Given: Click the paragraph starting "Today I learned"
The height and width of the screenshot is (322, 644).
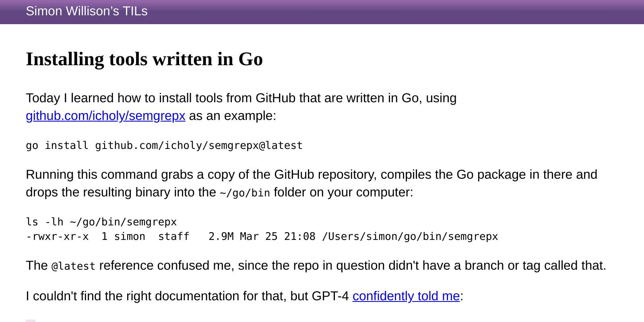Looking at the screenshot, I should [x=241, y=107].
